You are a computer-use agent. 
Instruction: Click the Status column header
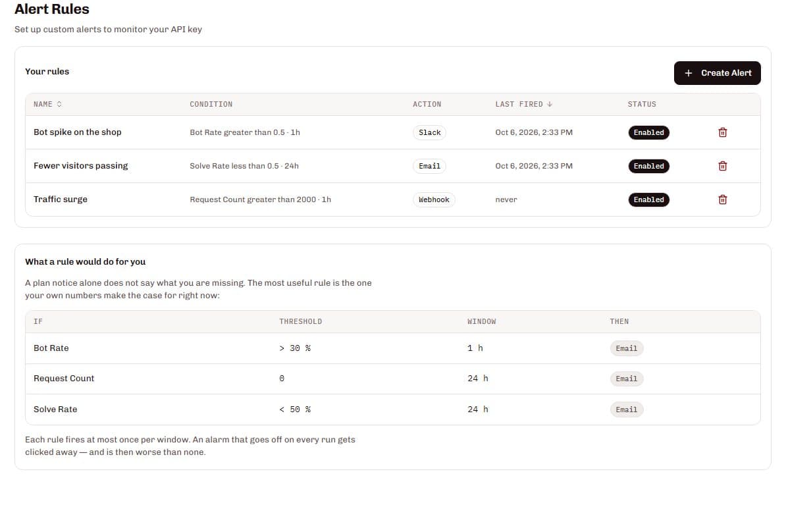pyautogui.click(x=642, y=104)
